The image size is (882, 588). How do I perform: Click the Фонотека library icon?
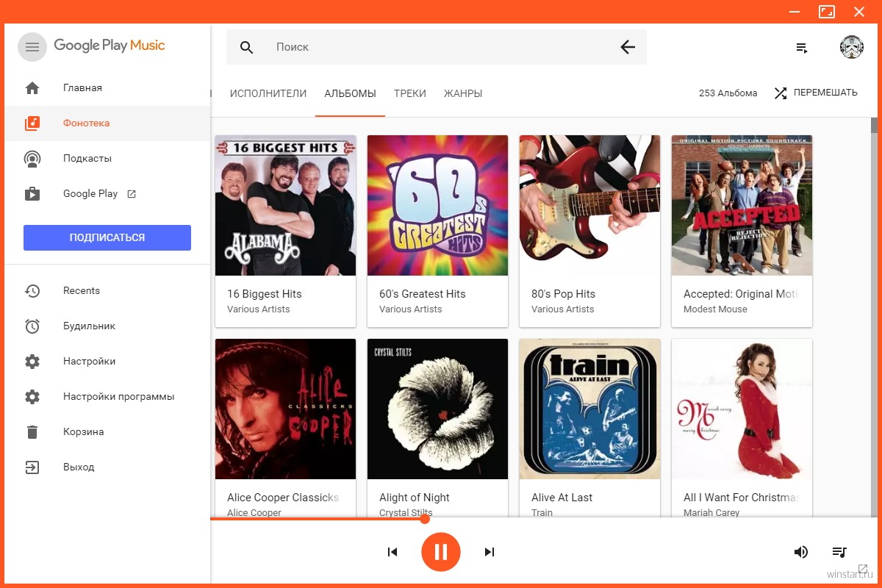click(32, 123)
